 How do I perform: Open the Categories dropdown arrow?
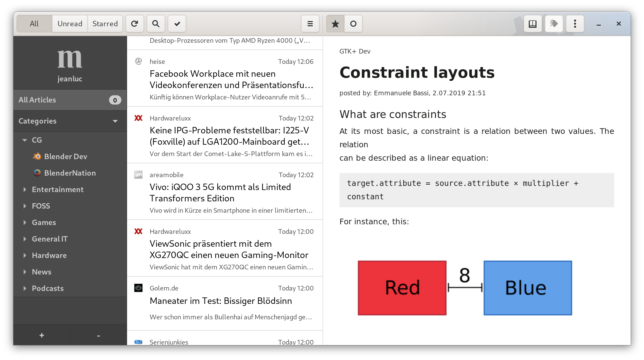coord(115,121)
